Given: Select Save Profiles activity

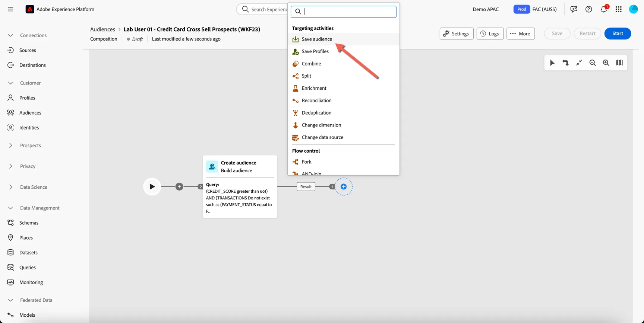Looking at the screenshot, I should pos(343,51).
